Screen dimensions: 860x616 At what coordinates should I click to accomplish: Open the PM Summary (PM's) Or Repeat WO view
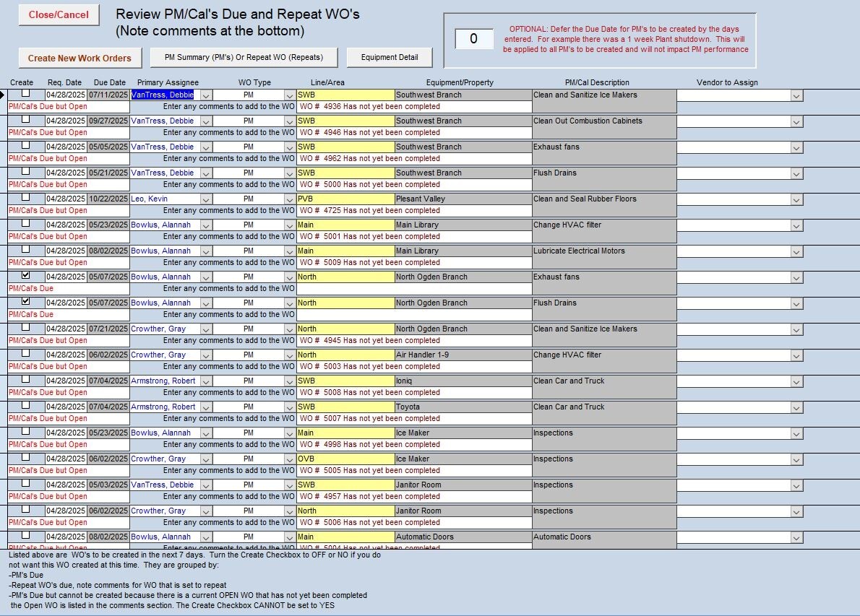point(244,57)
